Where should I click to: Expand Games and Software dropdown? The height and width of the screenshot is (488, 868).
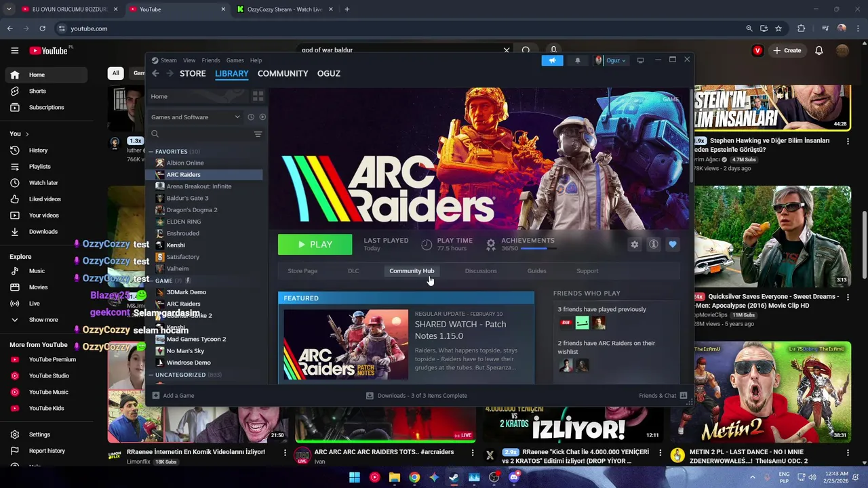[x=195, y=117]
